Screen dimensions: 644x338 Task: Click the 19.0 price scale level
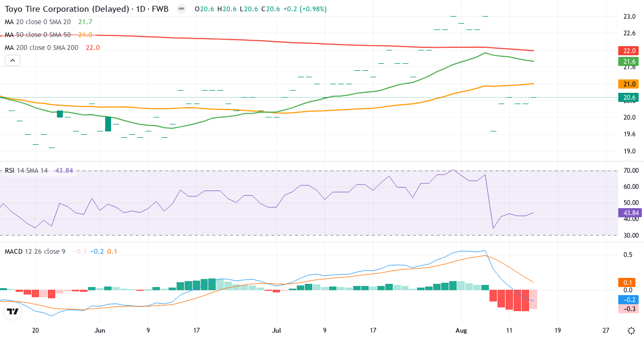pyautogui.click(x=630, y=151)
